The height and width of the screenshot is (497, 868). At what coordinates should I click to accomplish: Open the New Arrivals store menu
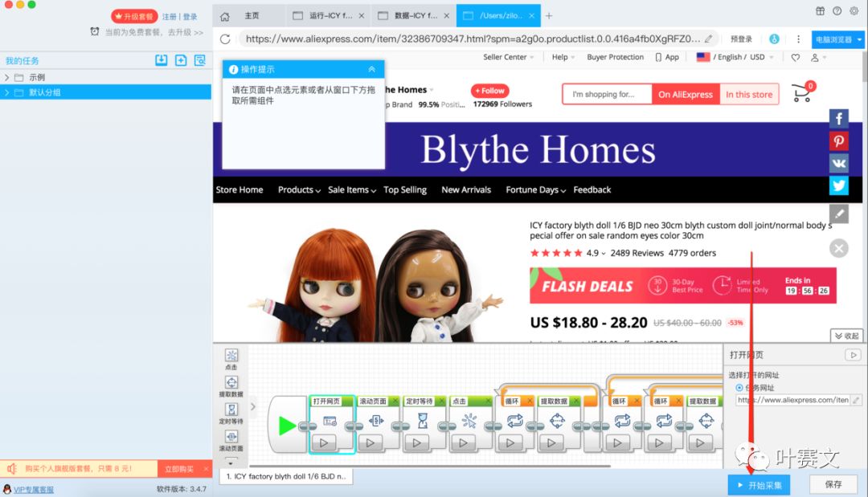coord(466,189)
